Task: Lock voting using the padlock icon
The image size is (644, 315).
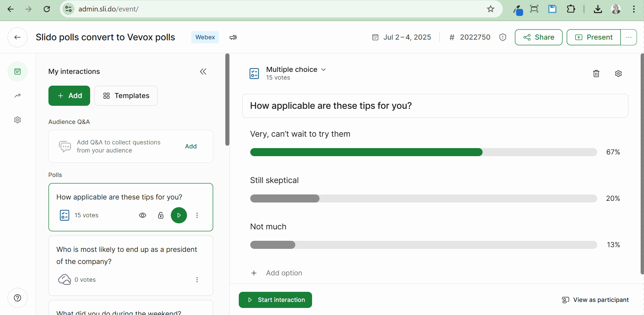Action: pyautogui.click(x=160, y=215)
